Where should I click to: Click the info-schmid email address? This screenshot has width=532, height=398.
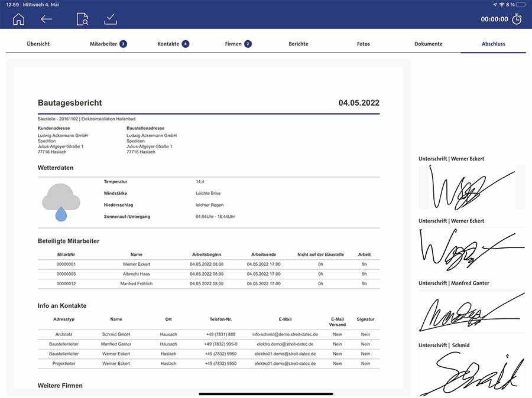285,334
